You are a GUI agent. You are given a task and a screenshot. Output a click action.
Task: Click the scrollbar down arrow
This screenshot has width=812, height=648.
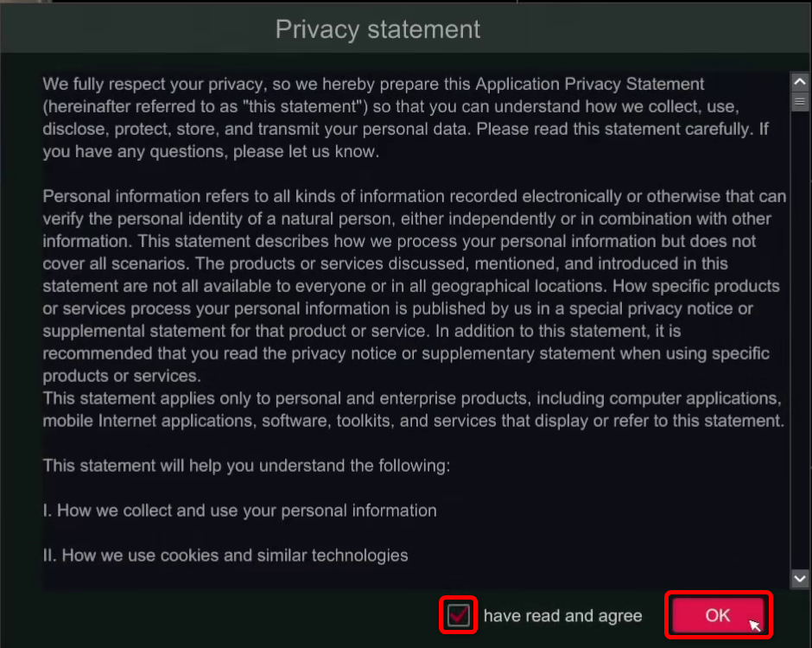(799, 578)
